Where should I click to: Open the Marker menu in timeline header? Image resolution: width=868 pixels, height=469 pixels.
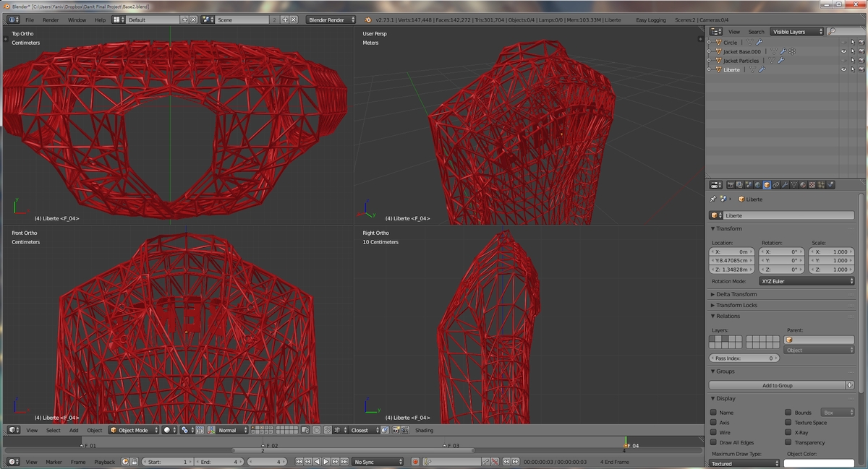(54, 462)
